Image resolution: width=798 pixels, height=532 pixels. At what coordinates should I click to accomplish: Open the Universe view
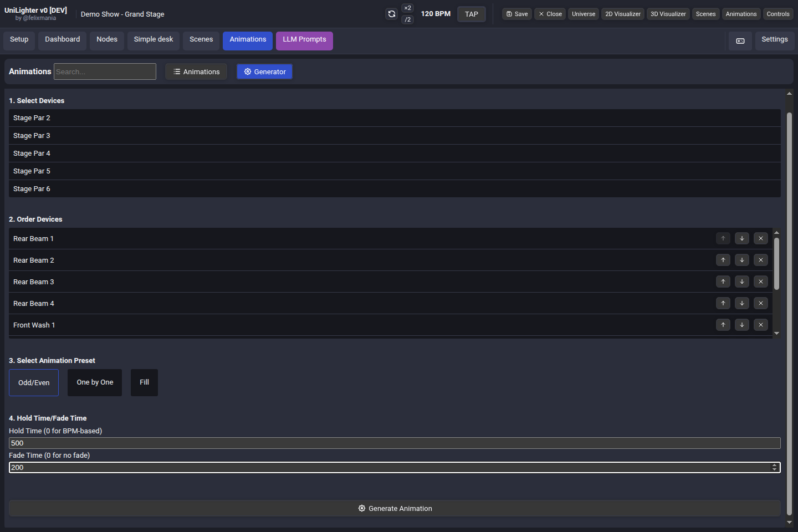(x=584, y=14)
